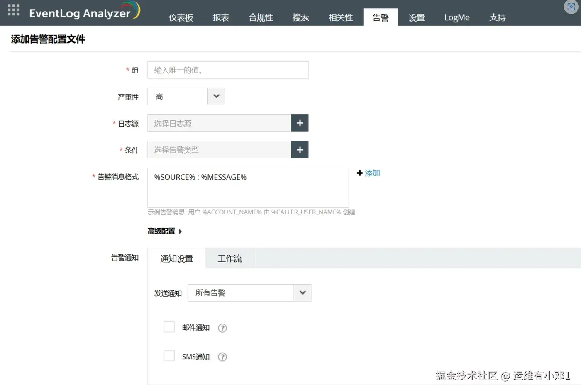Expand the 高级配置 section
The image size is (581, 392).
pos(163,231)
